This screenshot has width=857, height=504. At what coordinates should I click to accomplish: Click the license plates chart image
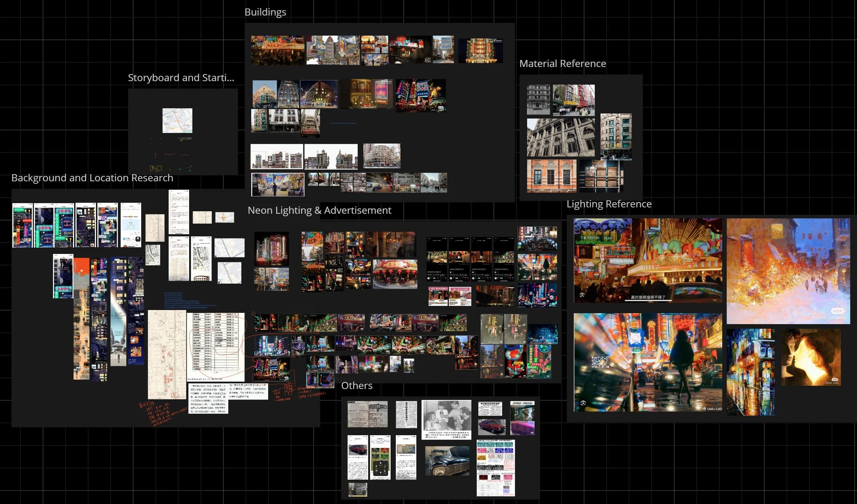(495, 468)
